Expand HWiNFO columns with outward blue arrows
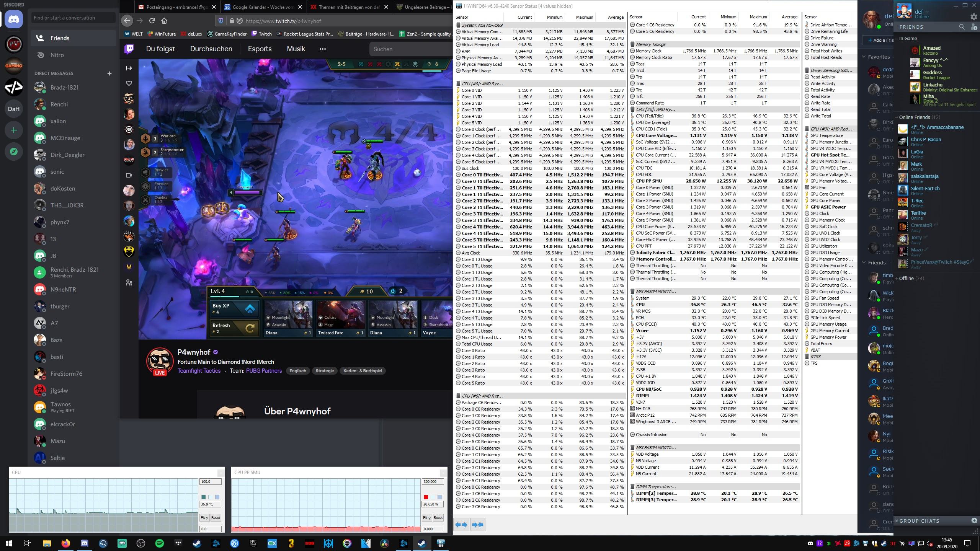This screenshot has height=551, width=980. (462, 525)
